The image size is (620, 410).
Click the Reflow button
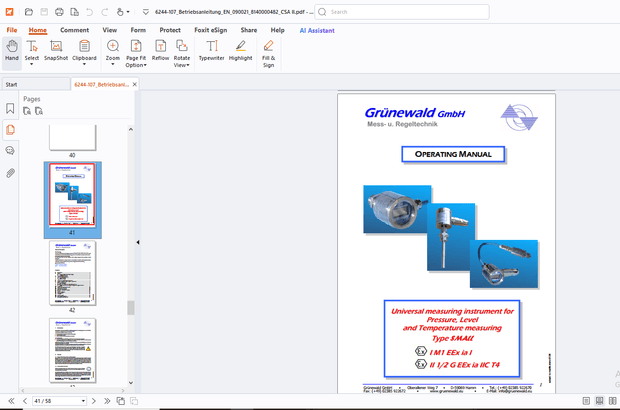click(161, 51)
